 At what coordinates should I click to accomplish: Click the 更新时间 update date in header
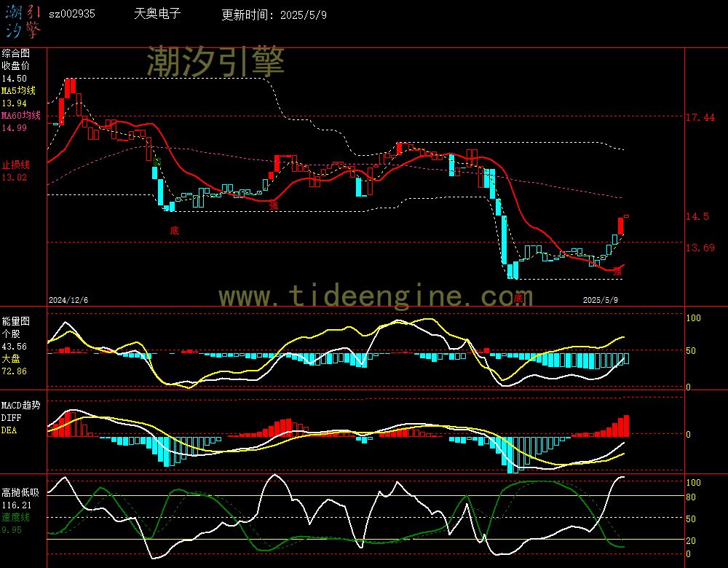pyautogui.click(x=274, y=15)
